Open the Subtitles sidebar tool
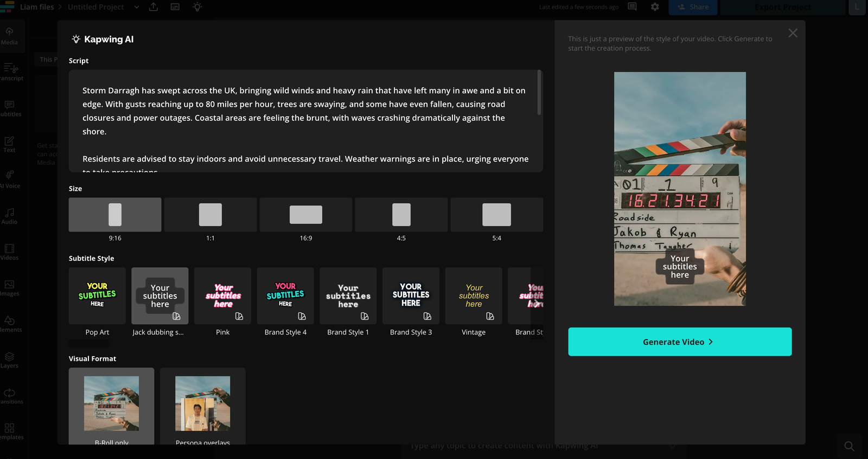868x459 pixels. tap(10, 108)
